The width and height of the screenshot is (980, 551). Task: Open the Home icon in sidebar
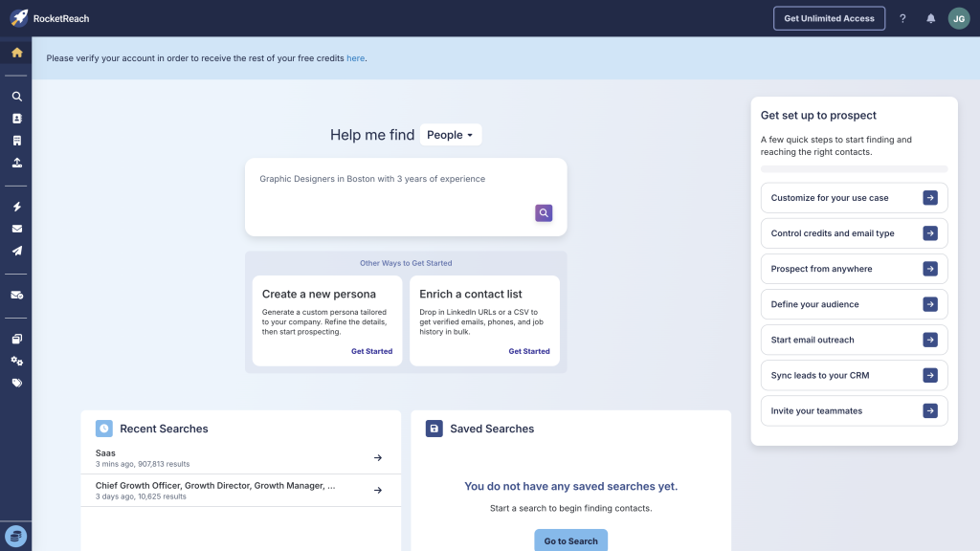click(17, 53)
